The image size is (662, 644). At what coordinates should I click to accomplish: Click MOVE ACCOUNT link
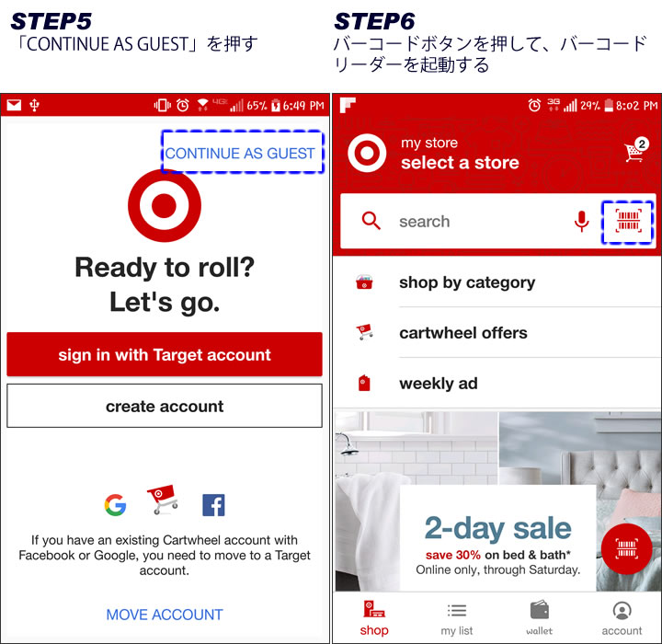coord(165,615)
